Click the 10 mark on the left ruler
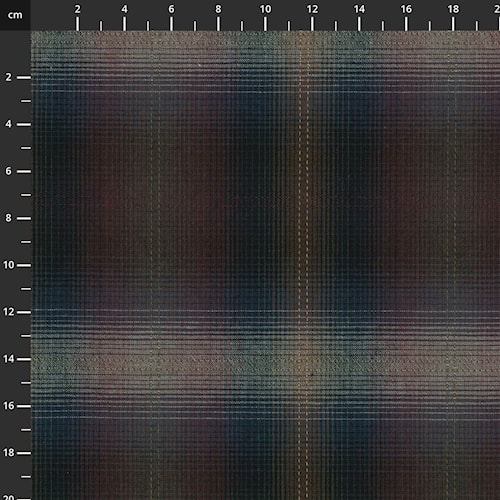The width and height of the screenshot is (500, 500). (8, 265)
